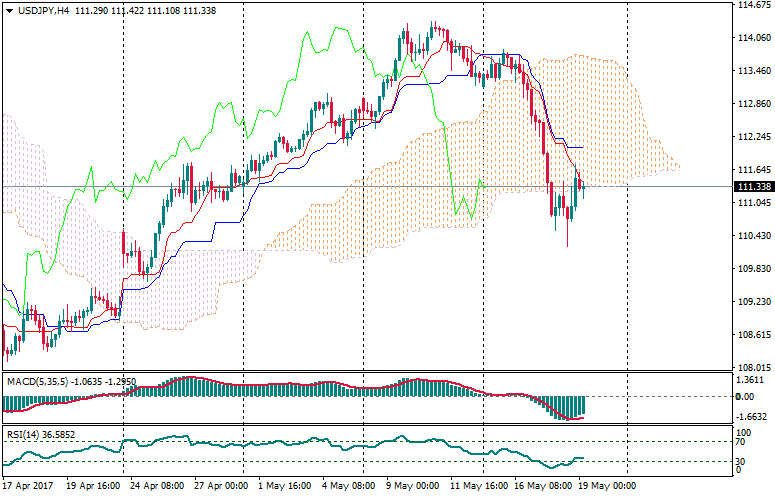Click the 24 Apr 08:00 time label
Image resolution: width=775 pixels, height=497 pixels.
tap(153, 486)
